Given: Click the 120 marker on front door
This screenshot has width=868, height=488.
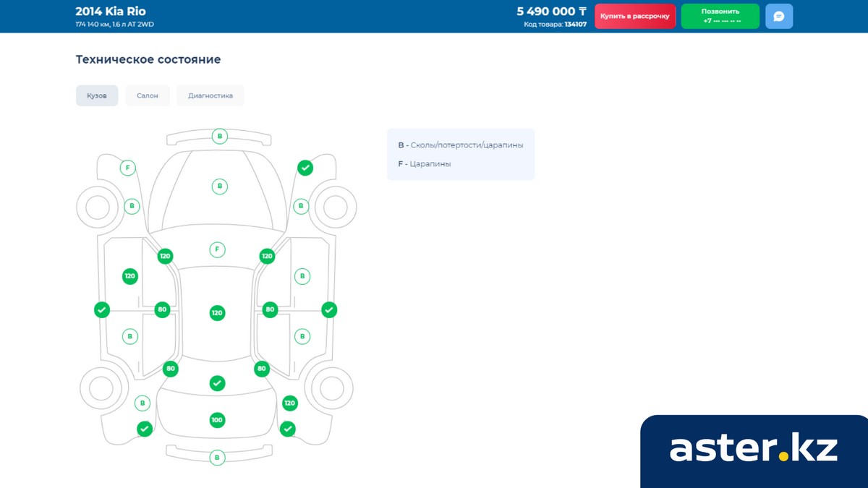Looking at the screenshot, I should click(x=130, y=275).
